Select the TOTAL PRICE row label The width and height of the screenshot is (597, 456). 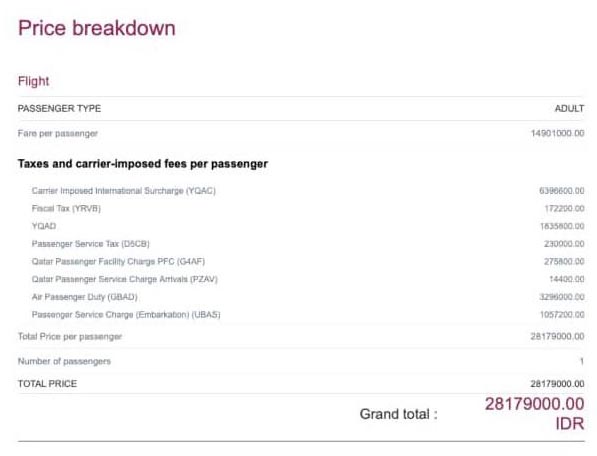tap(47, 384)
